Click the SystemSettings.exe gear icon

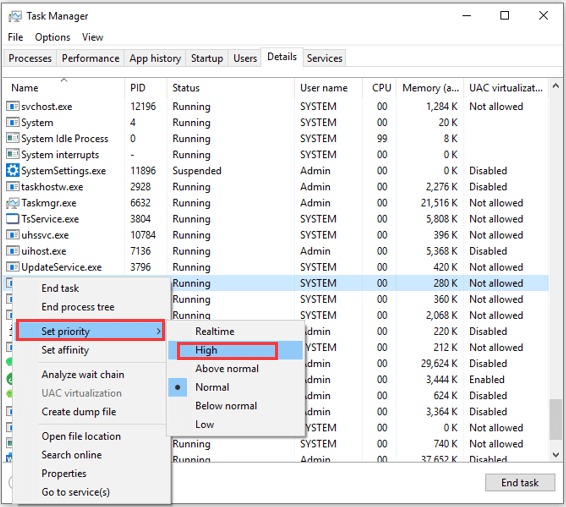coord(13,170)
